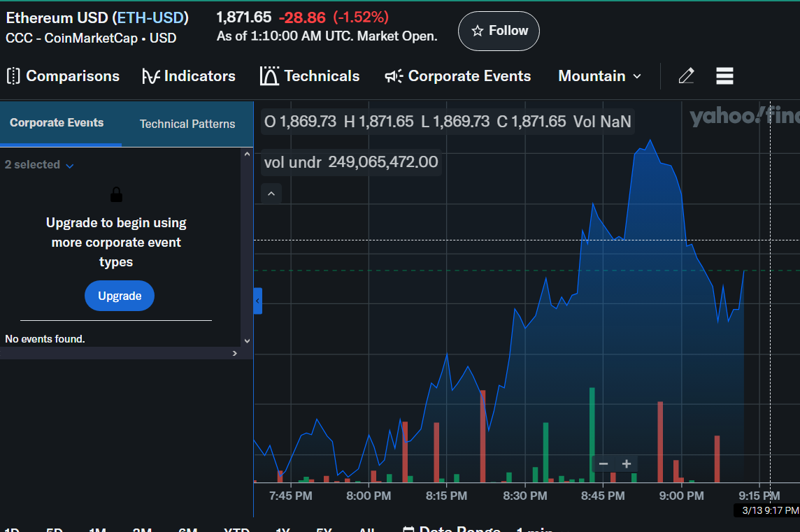This screenshot has width=800, height=532.
Task: Collapse the chart legend with chevron
Action: 271,194
